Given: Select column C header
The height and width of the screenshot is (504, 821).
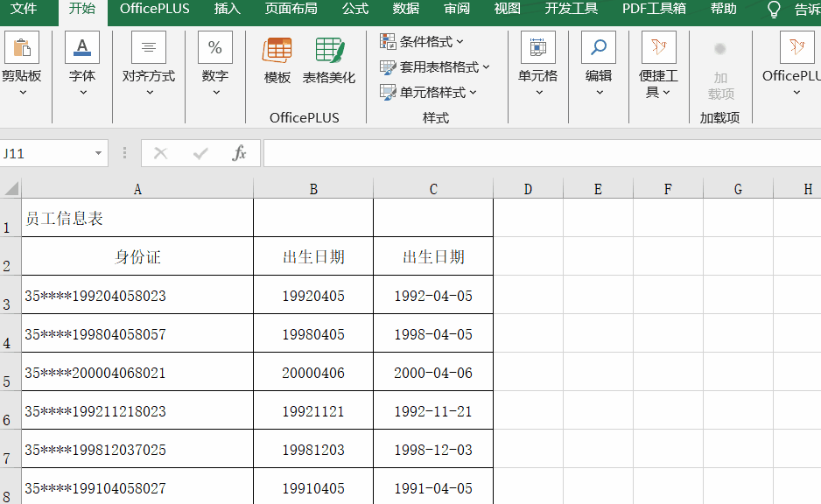Looking at the screenshot, I should 433,189.
